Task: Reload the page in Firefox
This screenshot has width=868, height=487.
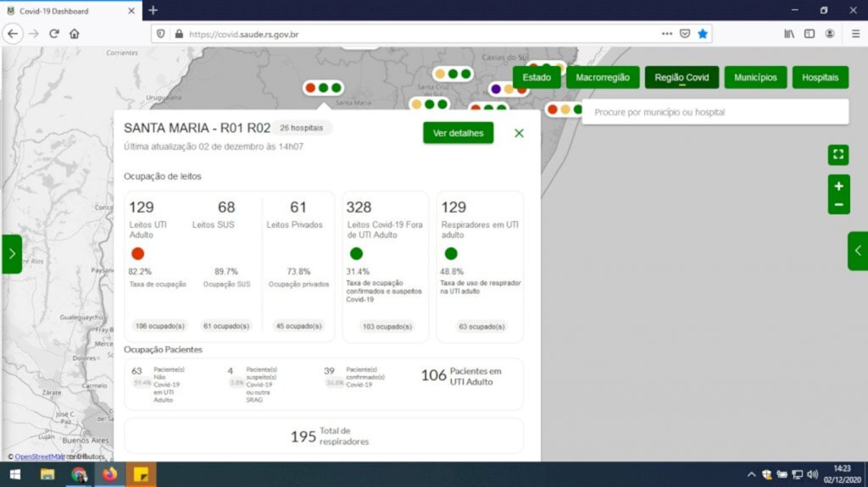Action: 54,34
